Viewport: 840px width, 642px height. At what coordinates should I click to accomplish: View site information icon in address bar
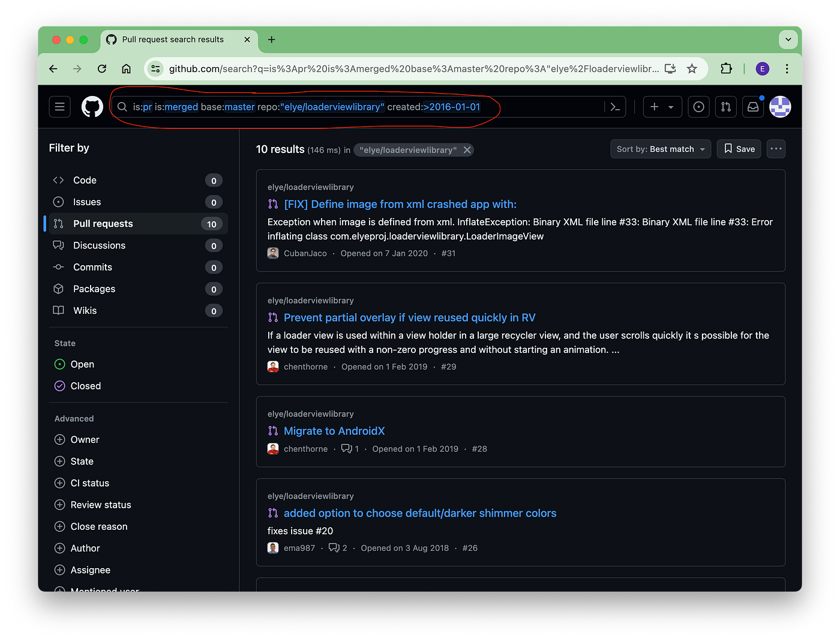tap(155, 69)
